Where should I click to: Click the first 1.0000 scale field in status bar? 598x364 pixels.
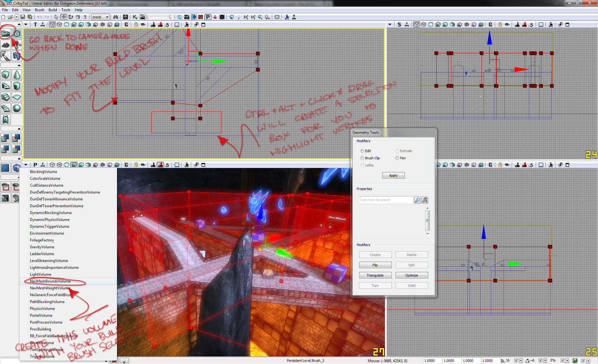(x=432, y=361)
